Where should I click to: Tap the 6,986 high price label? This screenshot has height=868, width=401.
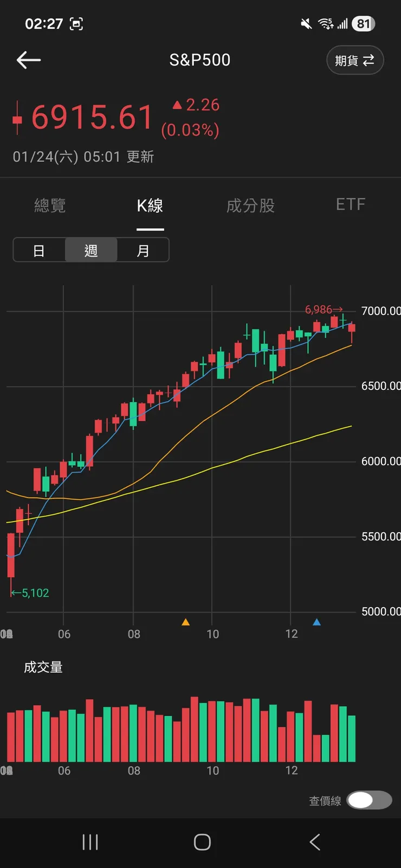pyautogui.click(x=324, y=310)
